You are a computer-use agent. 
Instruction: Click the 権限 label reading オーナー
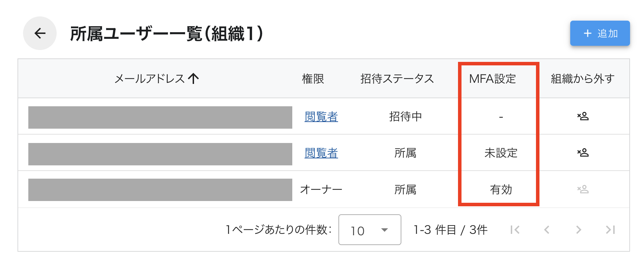[322, 189]
